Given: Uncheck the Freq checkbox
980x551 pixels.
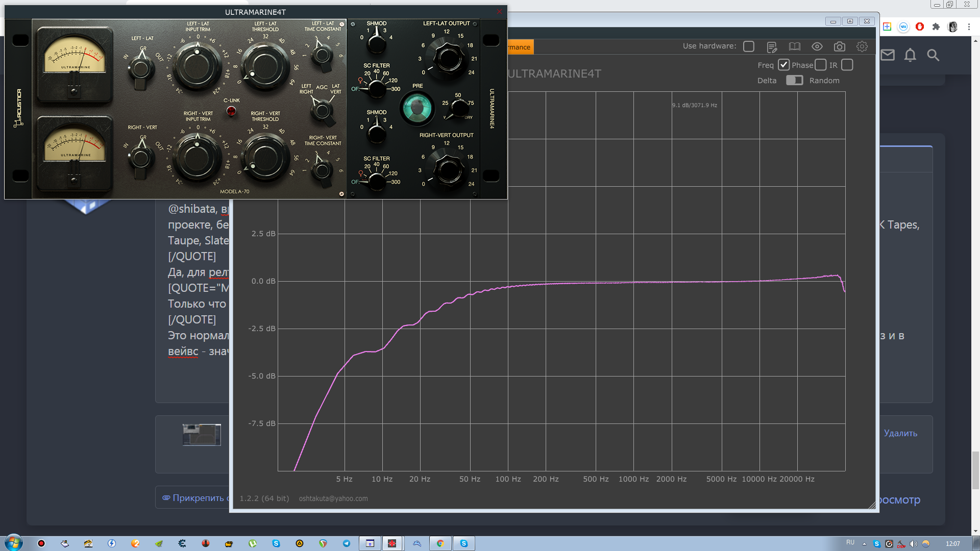Looking at the screenshot, I should (783, 65).
